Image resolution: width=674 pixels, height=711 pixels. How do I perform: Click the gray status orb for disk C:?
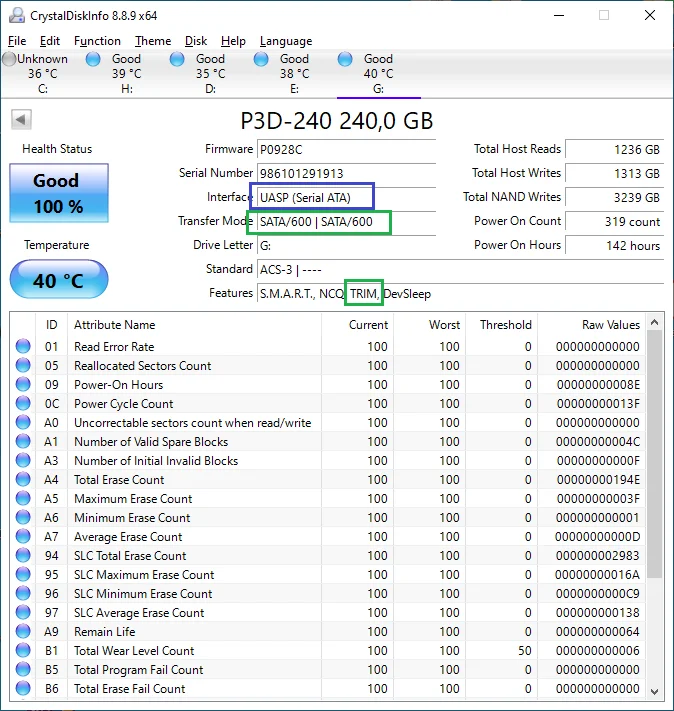tap(9, 59)
